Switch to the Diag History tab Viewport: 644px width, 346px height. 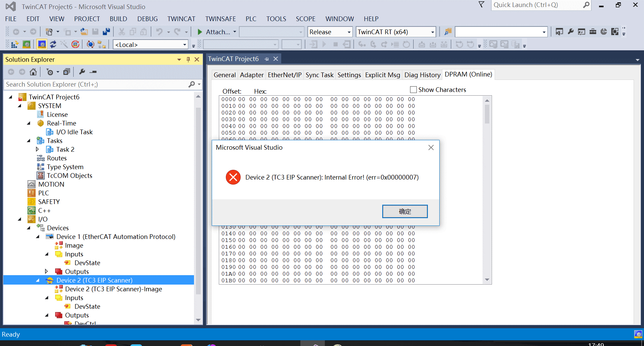(422, 75)
